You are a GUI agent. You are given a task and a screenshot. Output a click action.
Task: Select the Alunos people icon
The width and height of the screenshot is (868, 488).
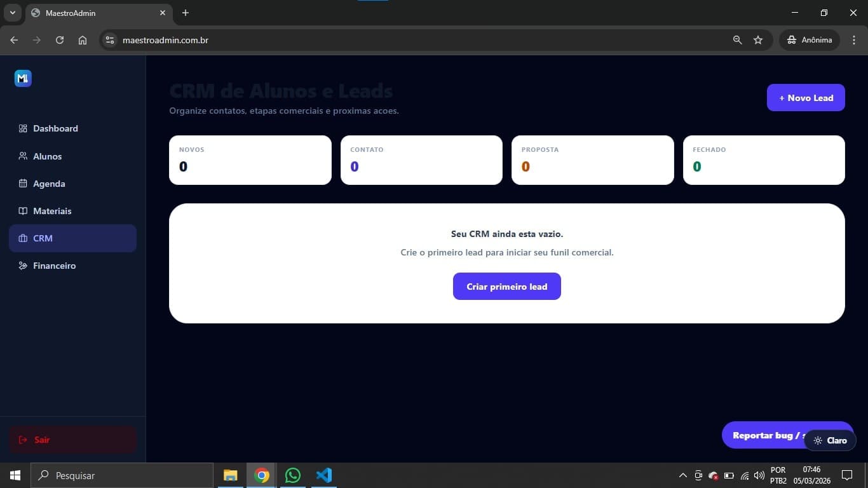[x=22, y=156]
